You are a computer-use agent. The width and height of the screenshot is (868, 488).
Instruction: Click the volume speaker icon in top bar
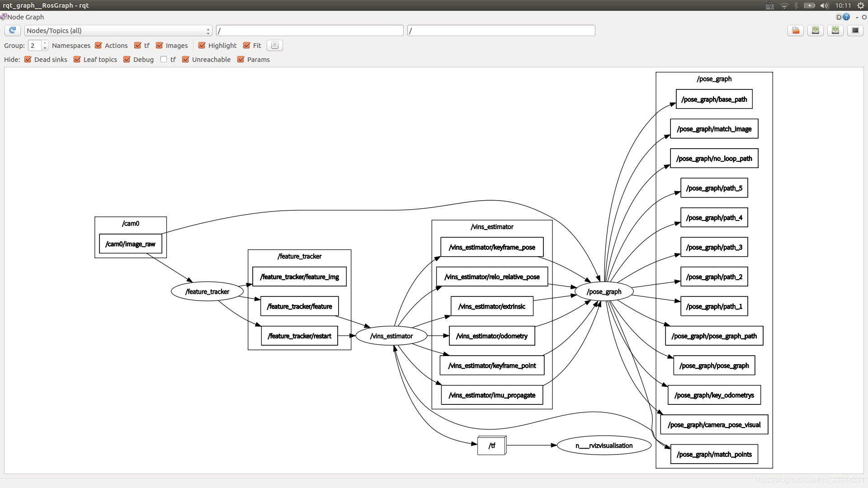click(x=824, y=5)
